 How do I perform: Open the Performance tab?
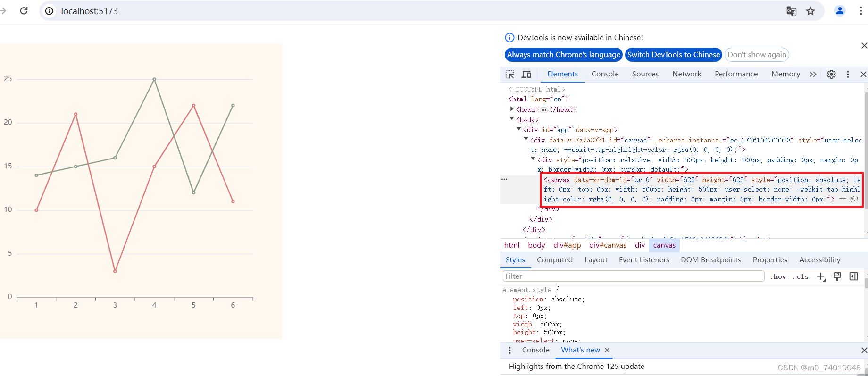pyautogui.click(x=736, y=74)
